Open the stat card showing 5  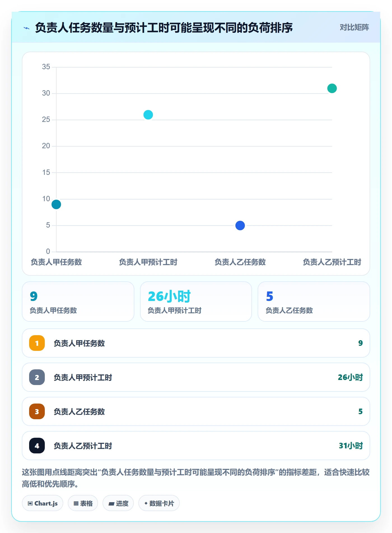pyautogui.click(x=314, y=302)
